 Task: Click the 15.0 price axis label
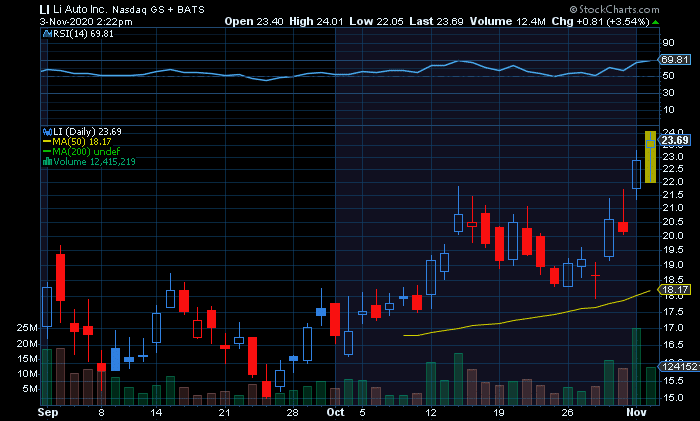[x=673, y=398]
